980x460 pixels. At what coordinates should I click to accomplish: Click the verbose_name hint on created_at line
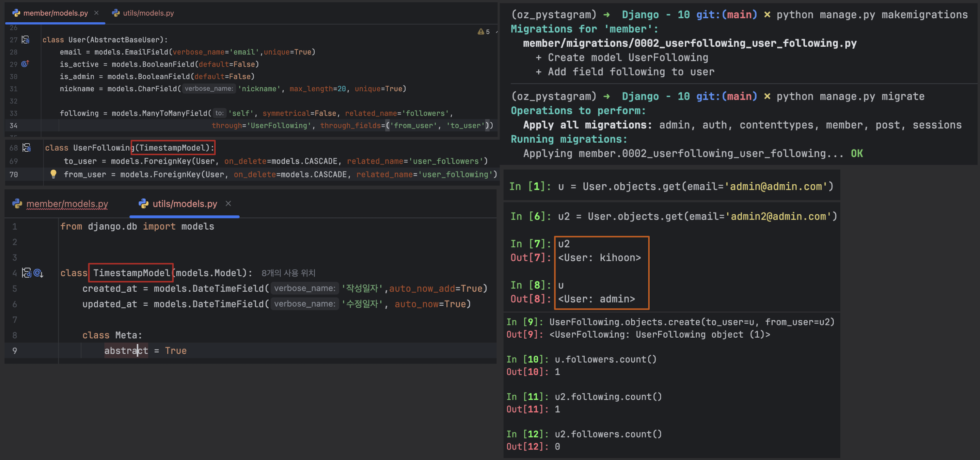pyautogui.click(x=304, y=288)
